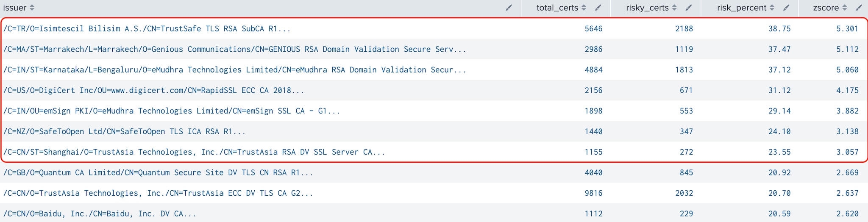
Task: Select the issuer column header label
Action: point(15,8)
